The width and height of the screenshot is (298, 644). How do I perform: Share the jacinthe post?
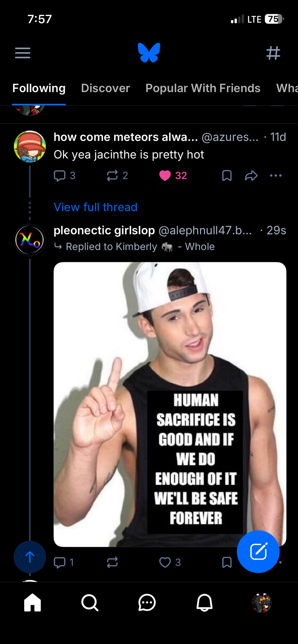click(x=251, y=175)
